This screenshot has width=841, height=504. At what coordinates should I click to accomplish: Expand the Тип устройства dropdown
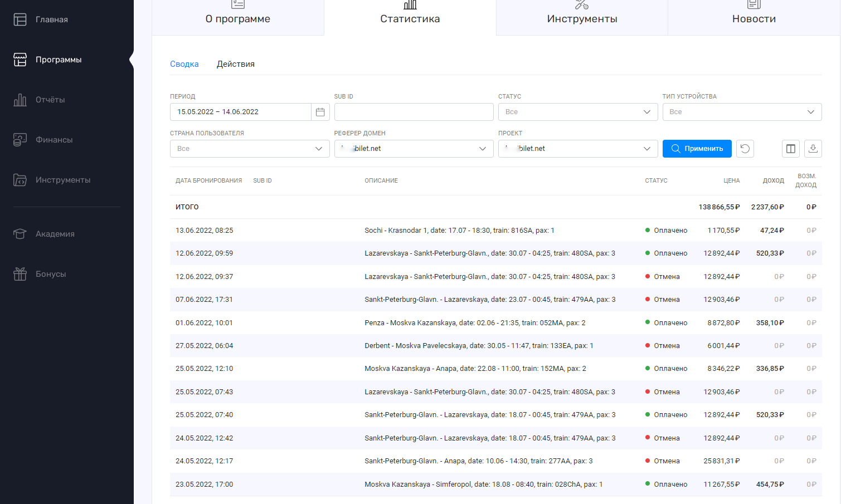(742, 112)
